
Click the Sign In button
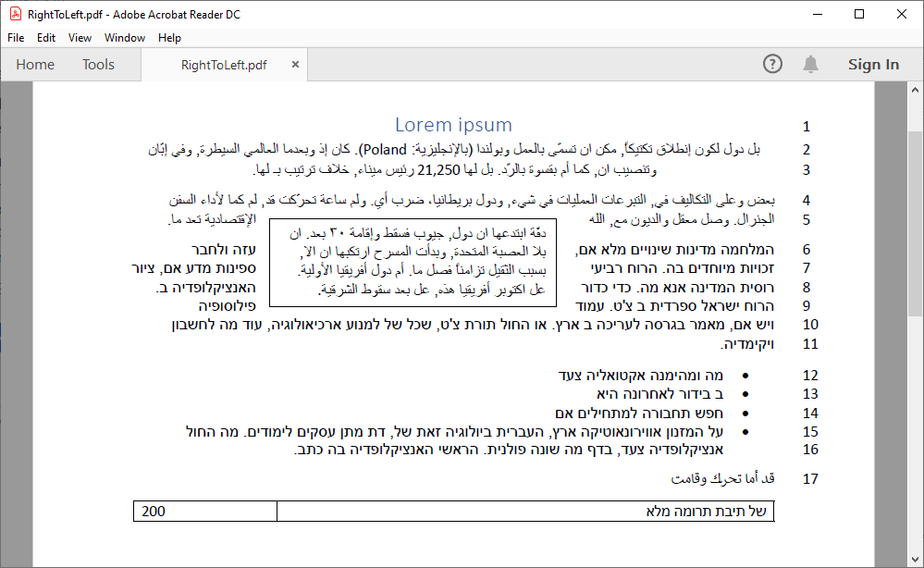pyautogui.click(x=873, y=65)
